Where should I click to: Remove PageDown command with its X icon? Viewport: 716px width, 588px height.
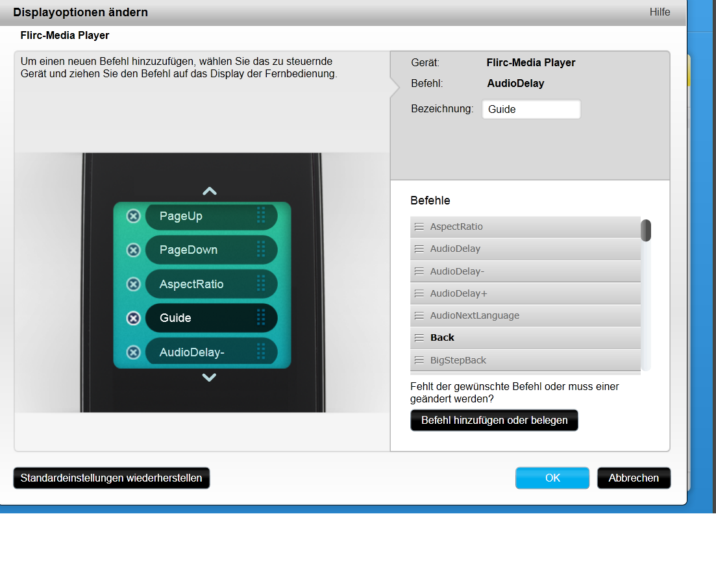[x=133, y=250]
